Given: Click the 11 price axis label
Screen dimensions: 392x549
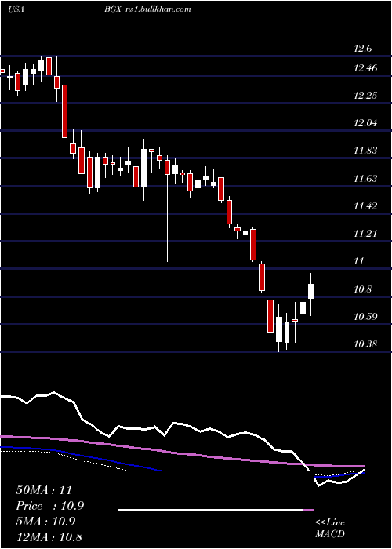Looking at the screenshot, I should pyautogui.click(x=359, y=261).
